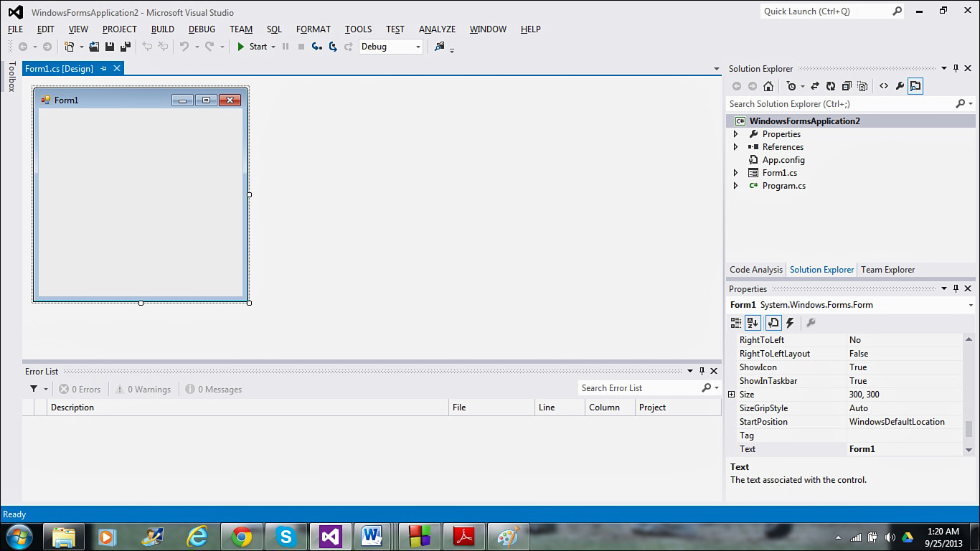Click Home icon in Solution Explorer
The image size is (980, 551).
click(768, 86)
